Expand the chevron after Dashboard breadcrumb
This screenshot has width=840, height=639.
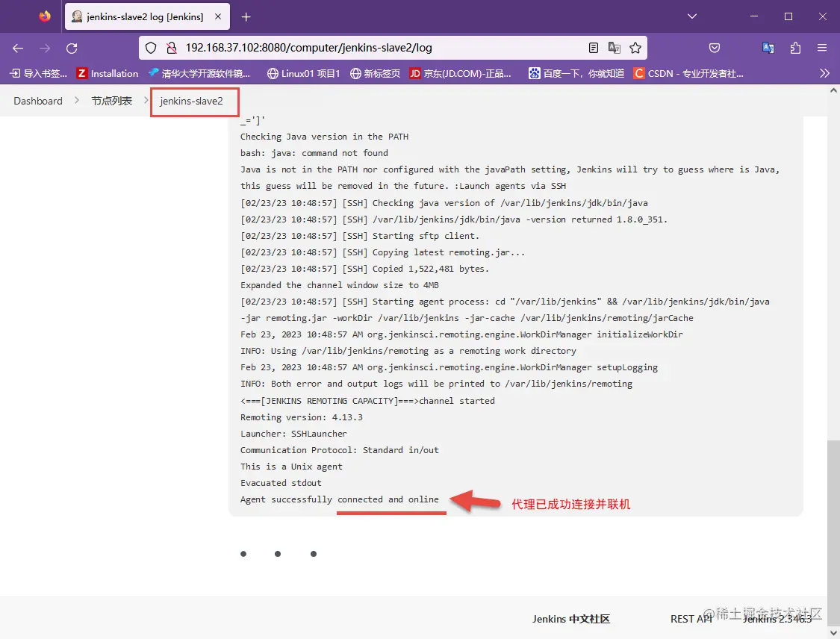pyautogui.click(x=77, y=101)
